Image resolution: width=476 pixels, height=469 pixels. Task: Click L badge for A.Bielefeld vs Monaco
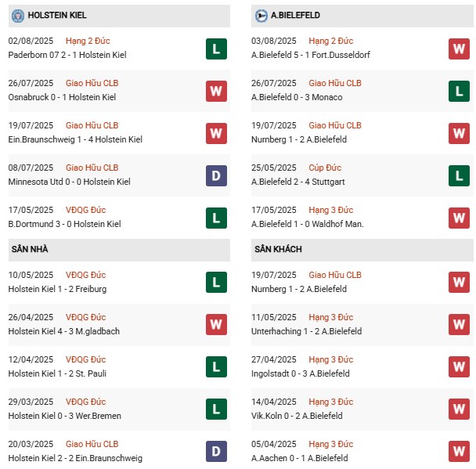tap(459, 92)
